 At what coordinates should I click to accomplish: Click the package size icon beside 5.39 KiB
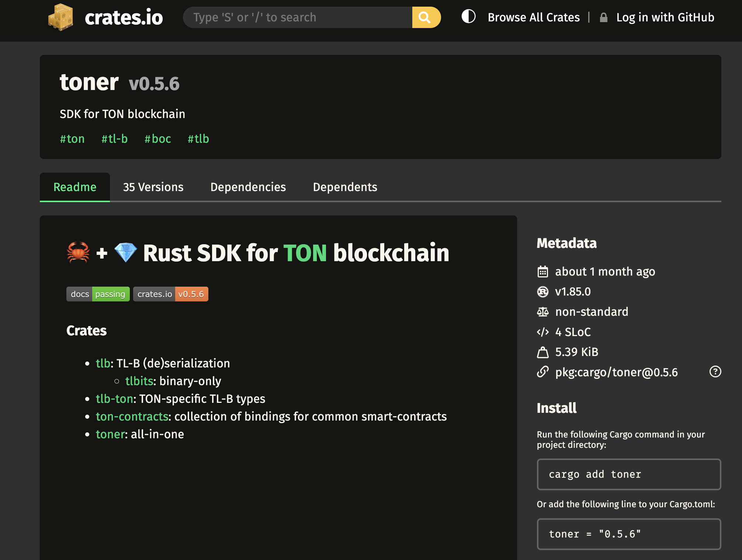543,352
